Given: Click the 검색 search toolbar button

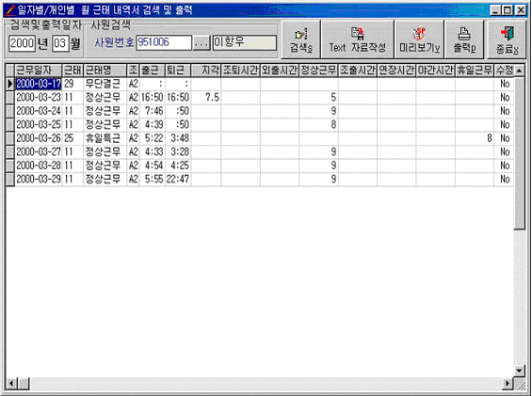Looking at the screenshot, I should (x=300, y=40).
